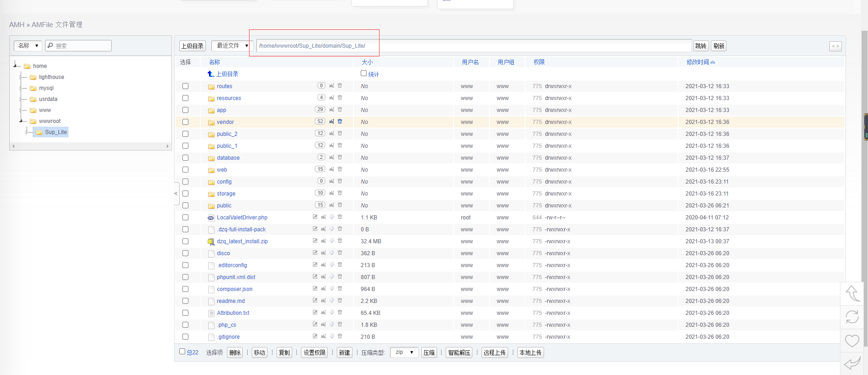Click trash icon for readme.md file

340,301
